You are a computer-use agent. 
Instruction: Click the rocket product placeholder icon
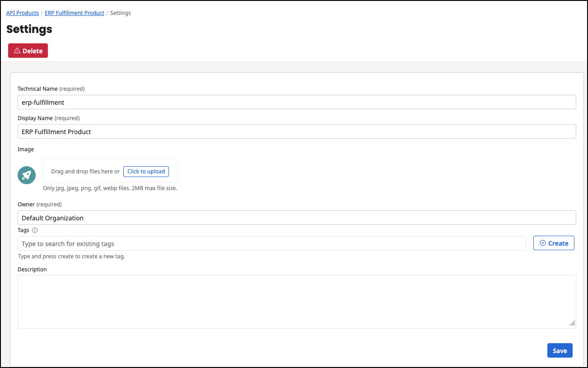26,175
